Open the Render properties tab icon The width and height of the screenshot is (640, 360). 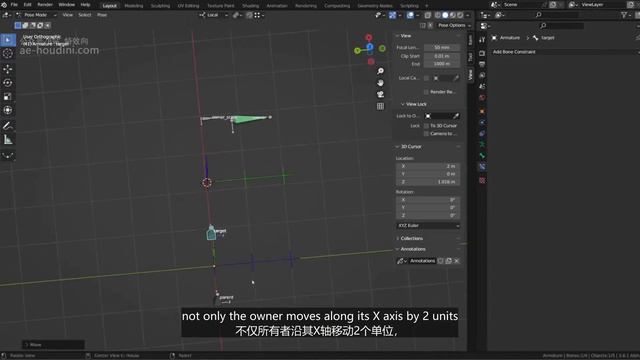point(482,53)
